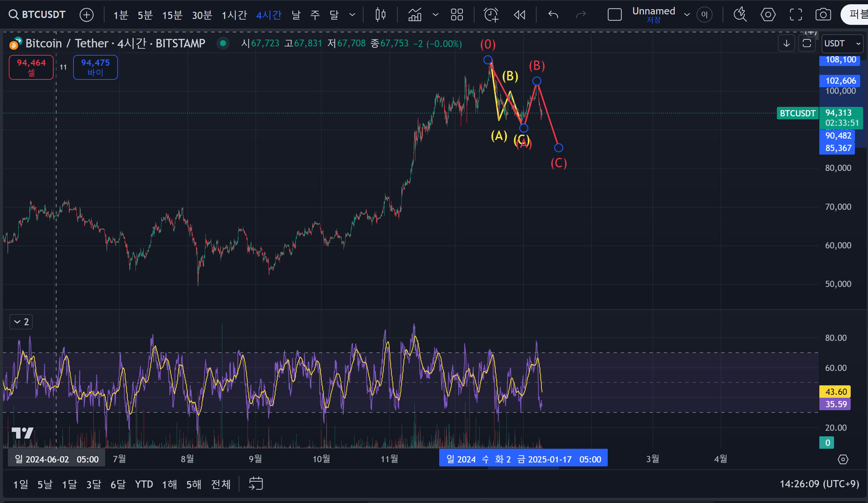
Task: Start bar replay with the rewind icon
Action: [520, 14]
